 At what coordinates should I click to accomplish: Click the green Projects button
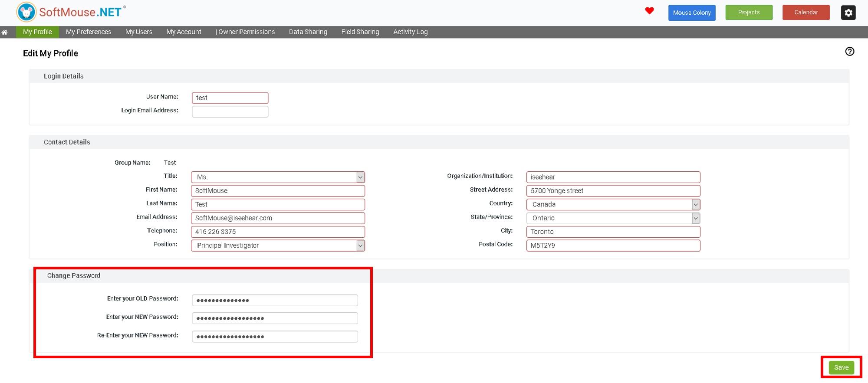(749, 13)
